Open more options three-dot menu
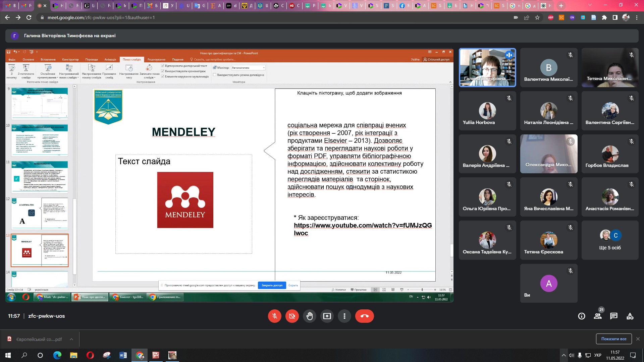Image resolution: width=644 pixels, height=362 pixels. [x=344, y=316]
